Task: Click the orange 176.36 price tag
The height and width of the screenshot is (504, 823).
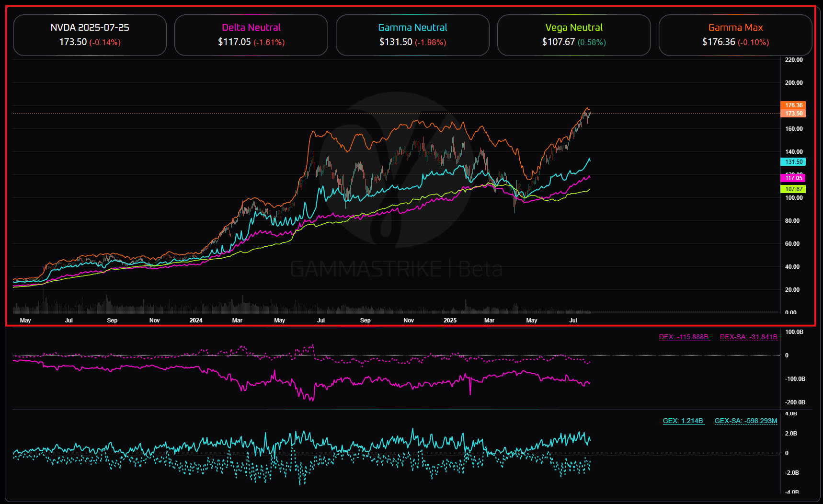Action: 793,105
